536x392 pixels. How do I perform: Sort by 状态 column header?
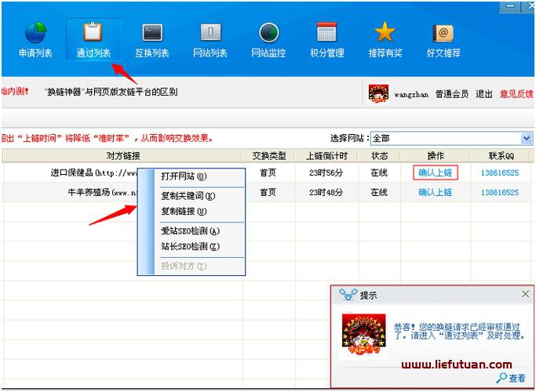click(x=379, y=156)
